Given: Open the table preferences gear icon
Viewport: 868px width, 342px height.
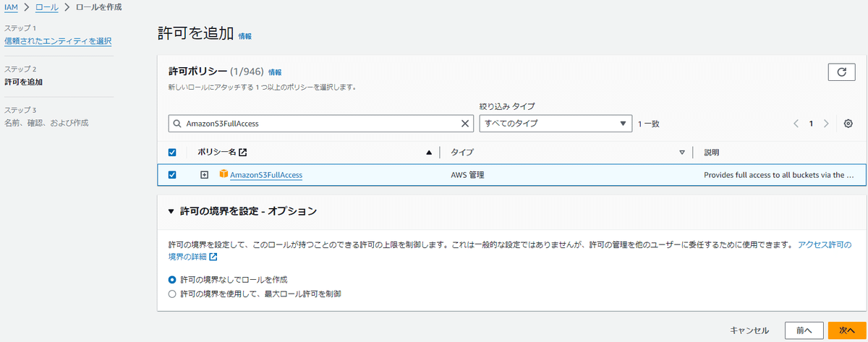Looking at the screenshot, I should pos(848,124).
